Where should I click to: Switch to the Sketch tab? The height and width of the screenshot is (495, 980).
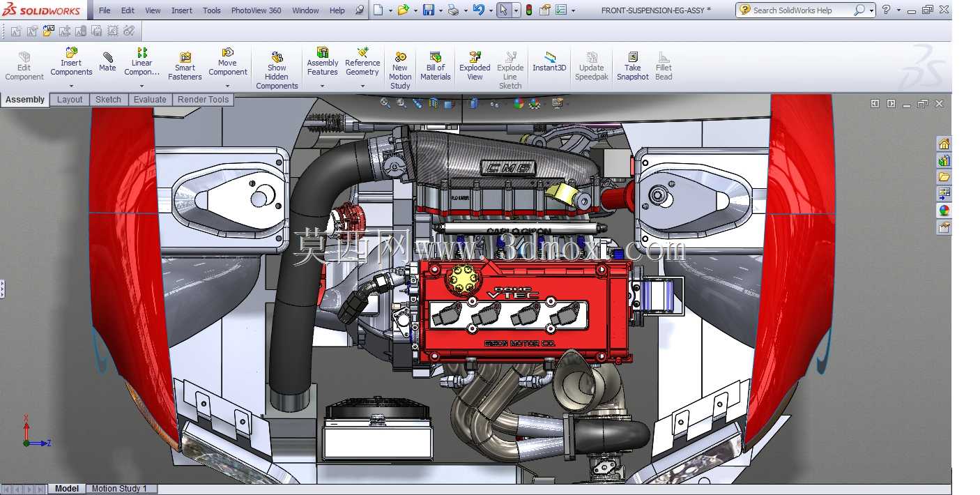tap(108, 100)
